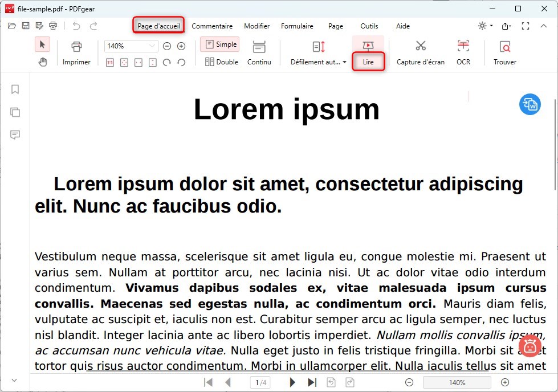Take a Capture d'écran screenshot
This screenshot has height=392, width=558.
[x=420, y=52]
